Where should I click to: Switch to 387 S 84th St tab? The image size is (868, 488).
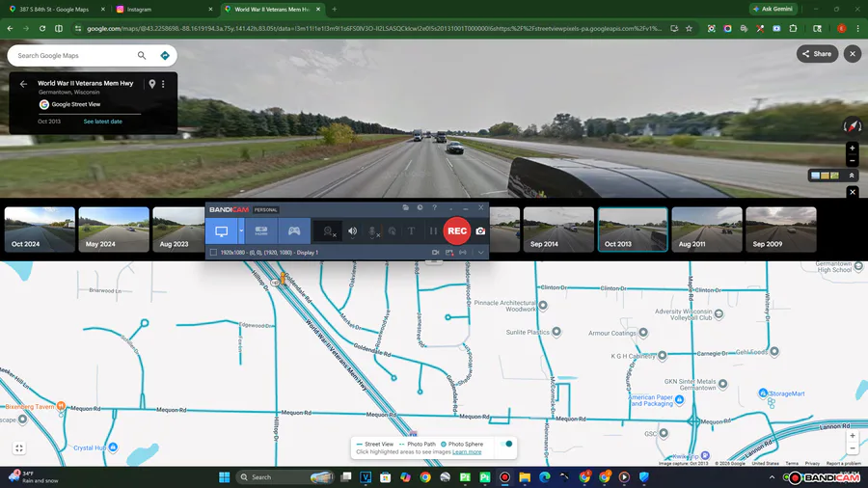[x=58, y=10]
